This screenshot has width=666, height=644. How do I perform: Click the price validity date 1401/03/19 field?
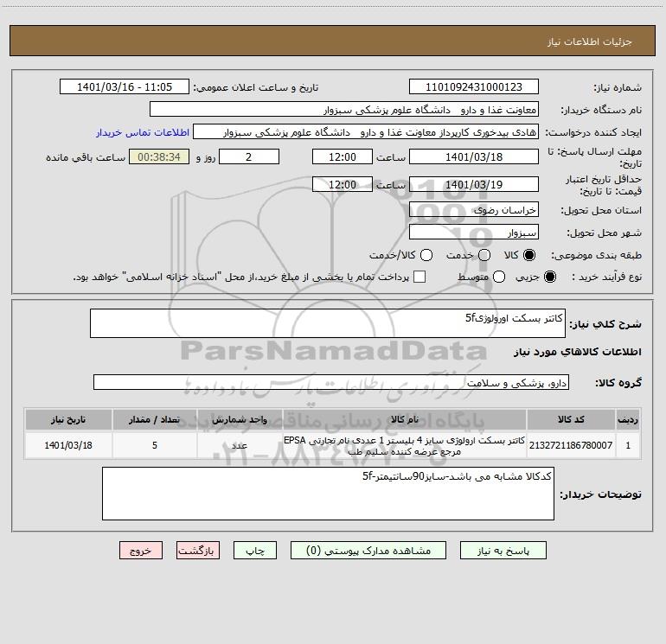coord(474,184)
